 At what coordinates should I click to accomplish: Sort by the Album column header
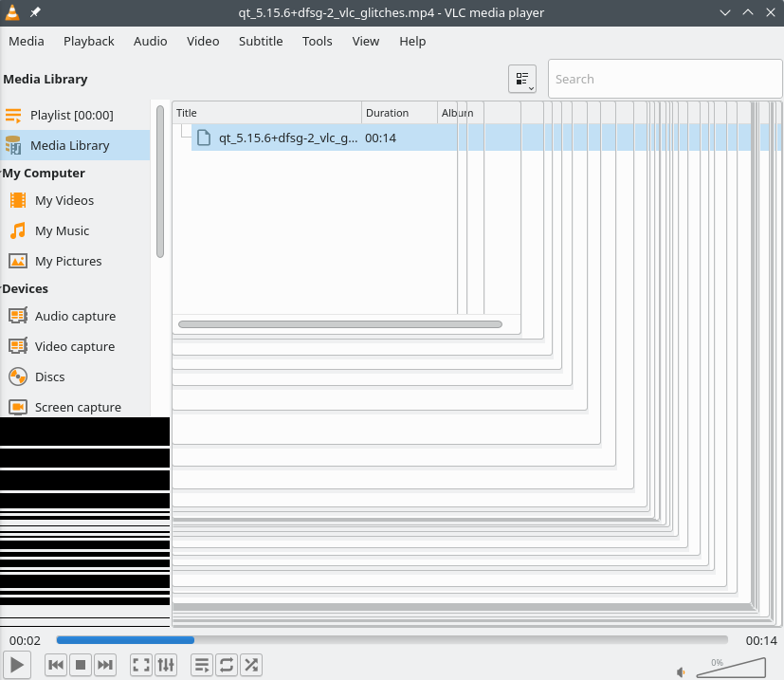[x=457, y=113]
